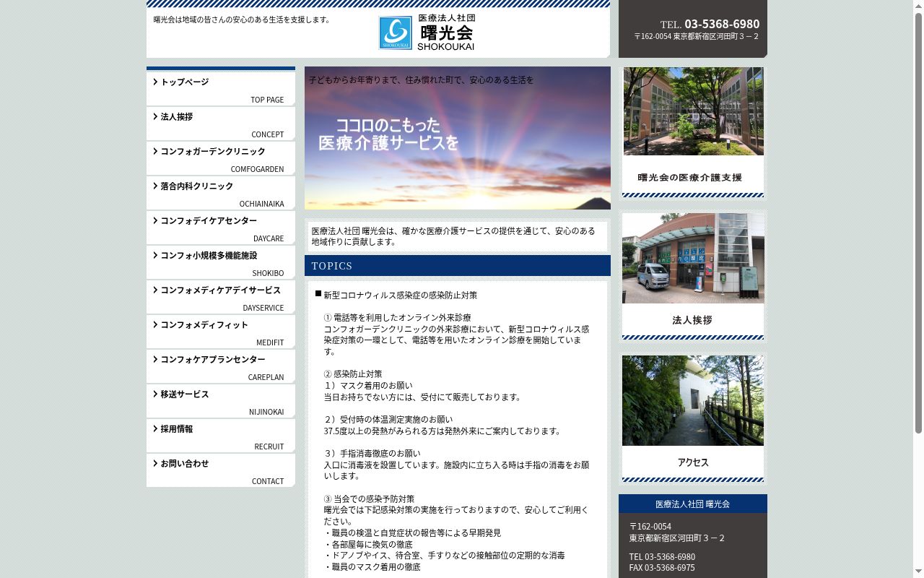
Task: Click the 法人挨拶 clinic entrance photo
Action: pyautogui.click(x=693, y=258)
